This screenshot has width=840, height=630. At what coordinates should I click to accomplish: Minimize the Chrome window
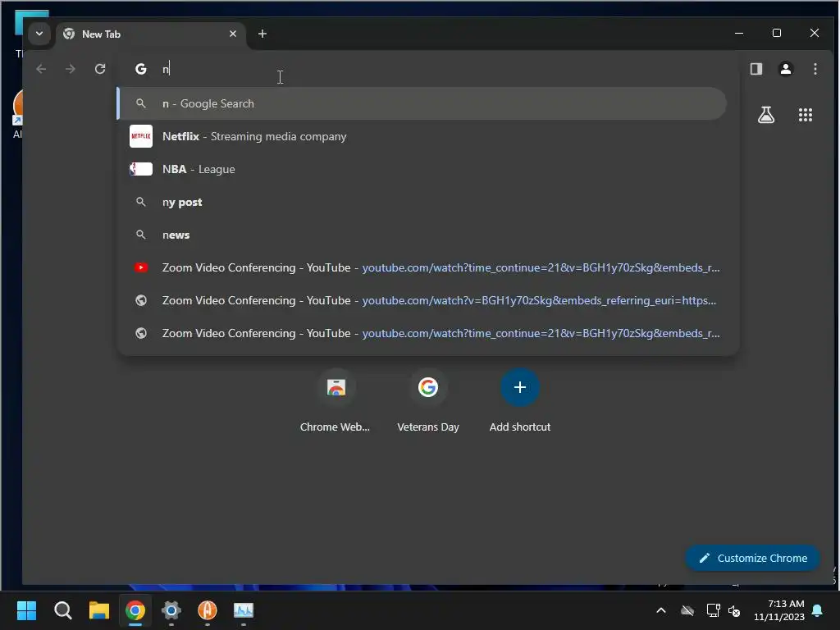click(x=739, y=33)
